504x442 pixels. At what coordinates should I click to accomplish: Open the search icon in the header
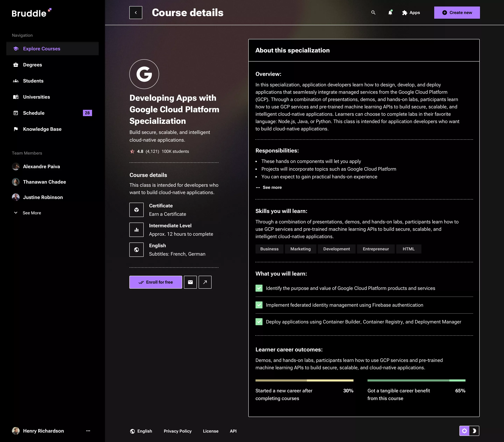tap(373, 13)
